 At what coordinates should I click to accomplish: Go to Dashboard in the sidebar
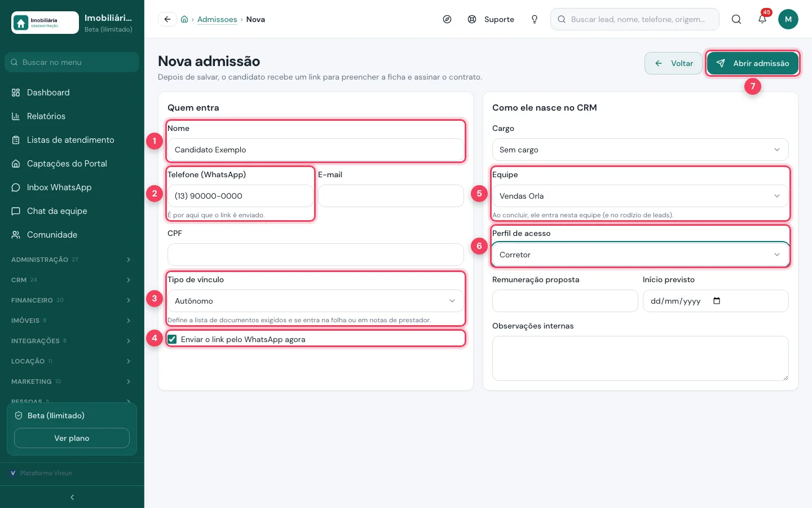[x=72, y=93]
